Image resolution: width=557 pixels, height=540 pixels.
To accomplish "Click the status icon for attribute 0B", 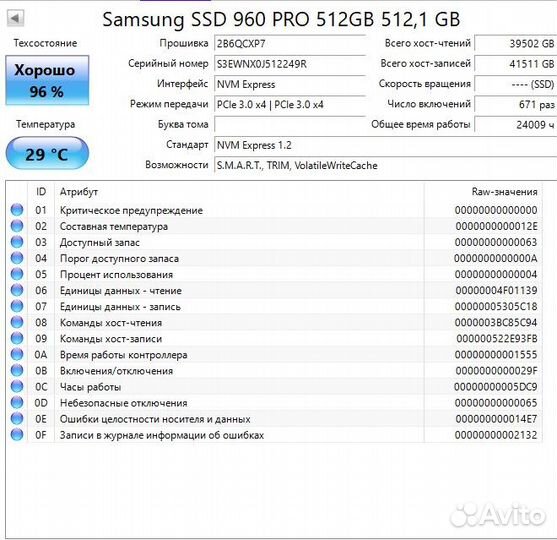I will coord(17,371).
